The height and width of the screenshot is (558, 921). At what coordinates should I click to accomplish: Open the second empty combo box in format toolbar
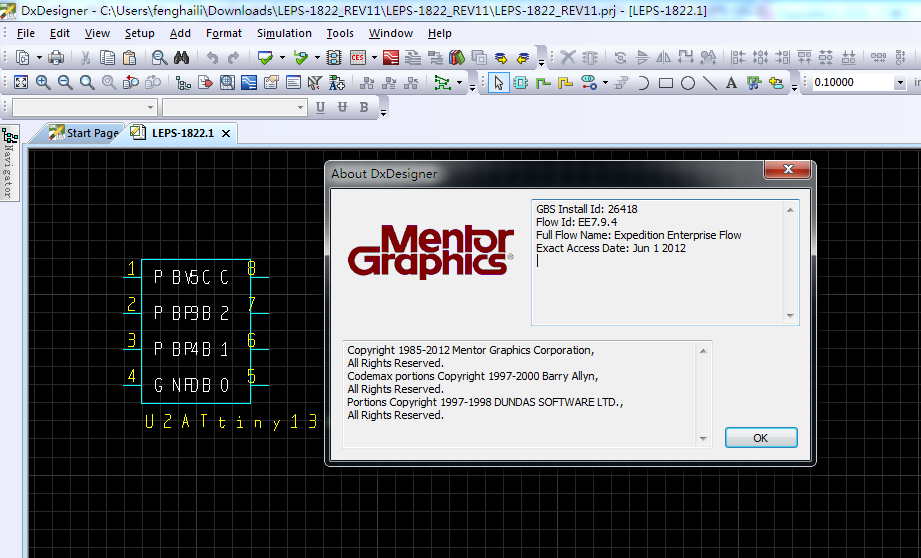(x=234, y=107)
